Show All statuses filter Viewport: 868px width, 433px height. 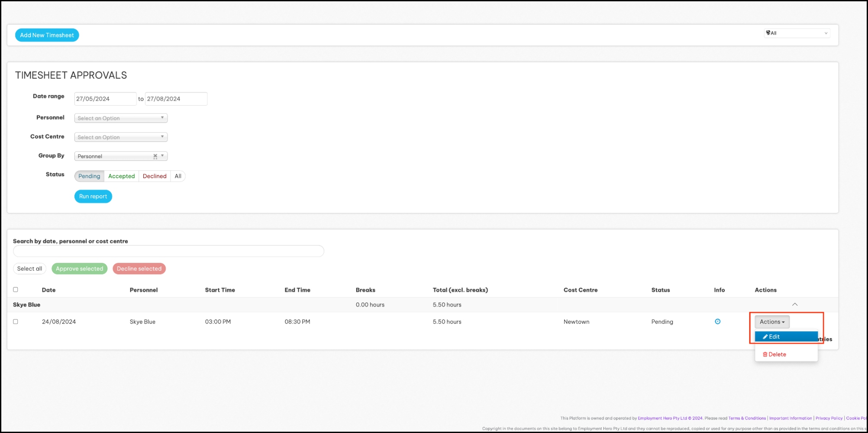click(178, 176)
